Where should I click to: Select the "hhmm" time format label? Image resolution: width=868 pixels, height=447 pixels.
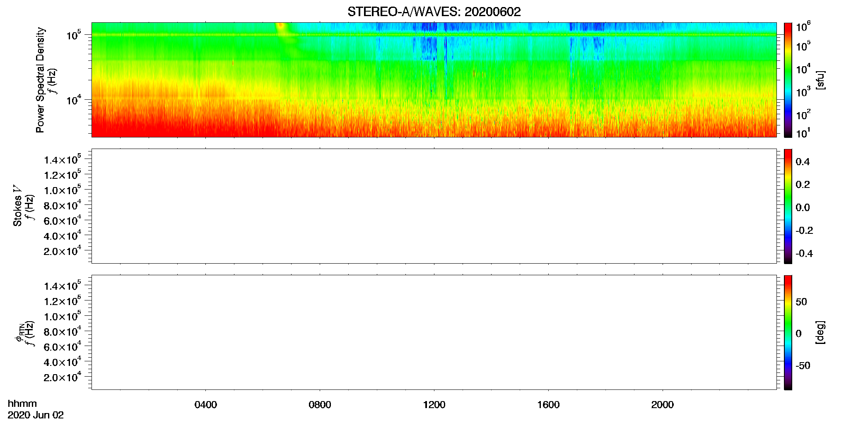22,404
